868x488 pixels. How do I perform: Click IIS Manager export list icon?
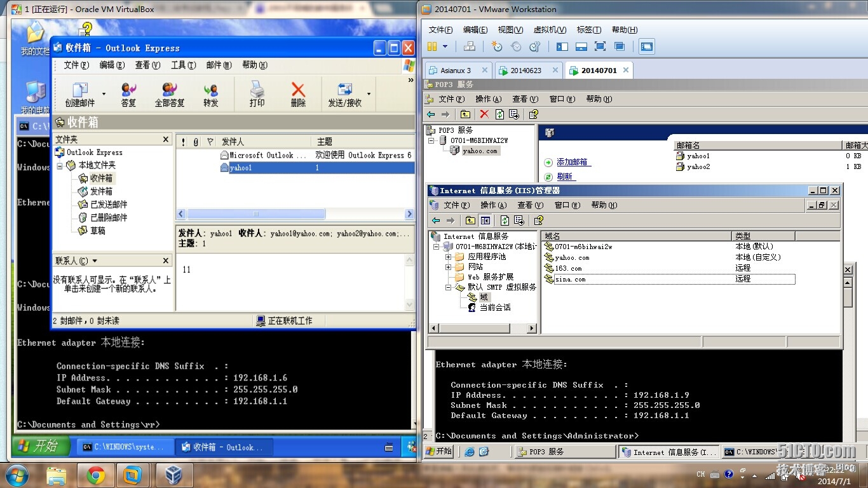click(519, 220)
